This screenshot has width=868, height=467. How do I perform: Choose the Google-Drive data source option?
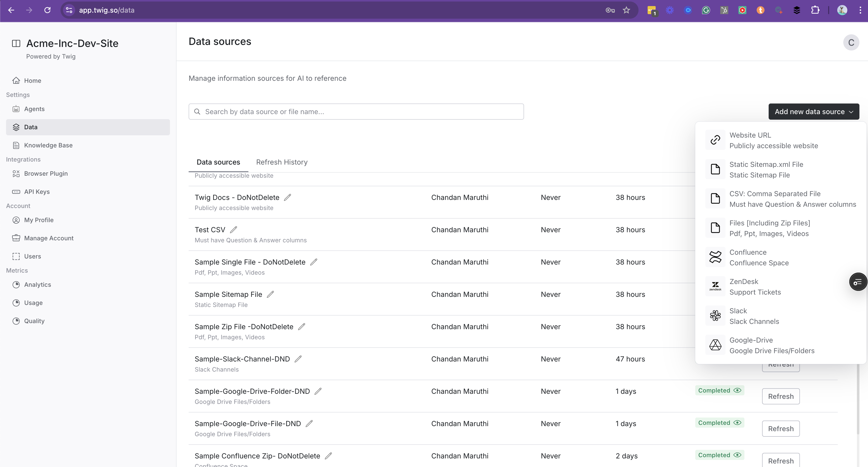771,345
